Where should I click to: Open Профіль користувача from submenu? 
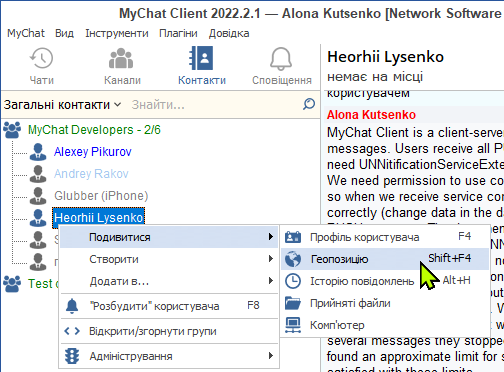(x=385, y=237)
